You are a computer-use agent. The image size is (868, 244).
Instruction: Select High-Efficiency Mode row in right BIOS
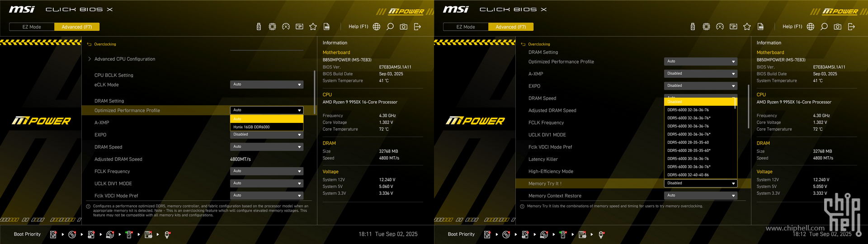[633, 171]
